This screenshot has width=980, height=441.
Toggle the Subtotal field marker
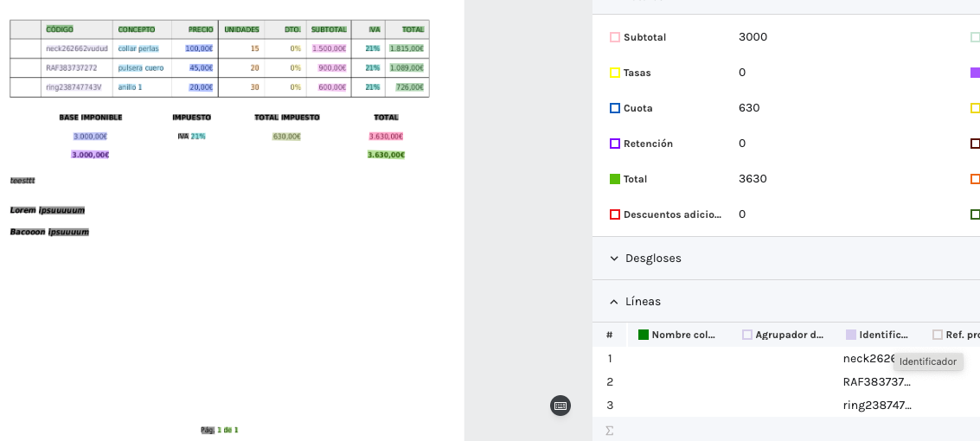(x=615, y=37)
